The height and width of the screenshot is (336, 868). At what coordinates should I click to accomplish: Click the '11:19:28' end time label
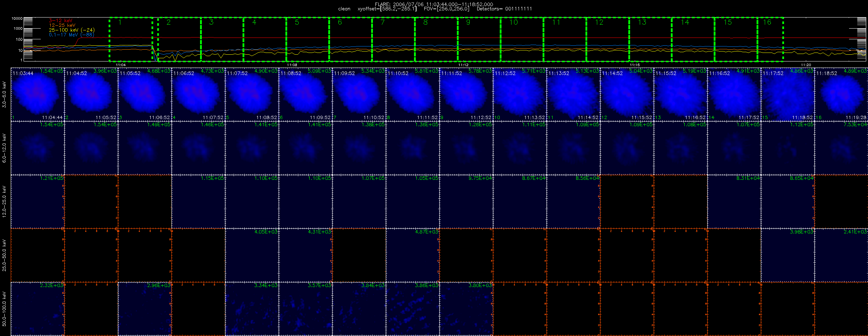[856, 118]
